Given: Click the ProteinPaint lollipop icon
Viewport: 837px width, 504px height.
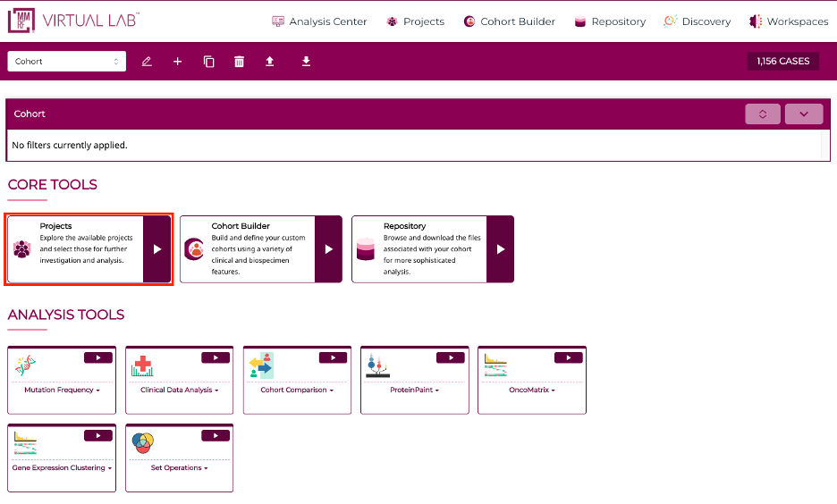Looking at the screenshot, I should tap(377, 365).
